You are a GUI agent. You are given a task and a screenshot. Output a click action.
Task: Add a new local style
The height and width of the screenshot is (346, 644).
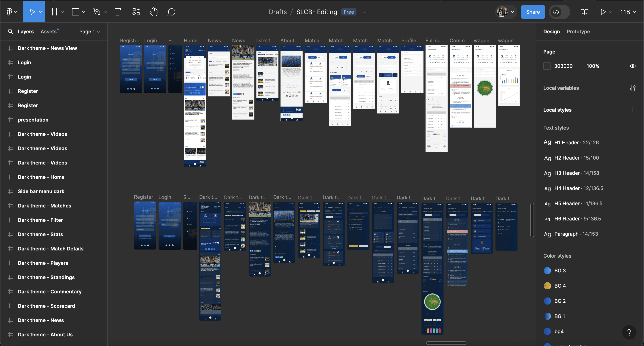tap(633, 110)
